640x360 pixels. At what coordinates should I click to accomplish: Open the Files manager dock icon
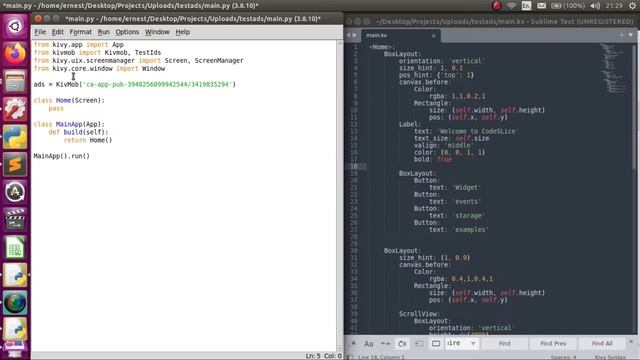pyautogui.click(x=15, y=81)
